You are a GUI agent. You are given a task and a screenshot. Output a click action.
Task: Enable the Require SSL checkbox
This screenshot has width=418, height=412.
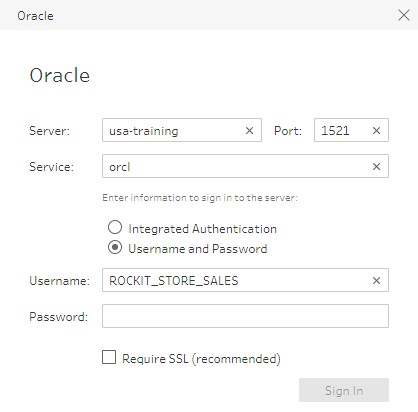[x=109, y=357]
